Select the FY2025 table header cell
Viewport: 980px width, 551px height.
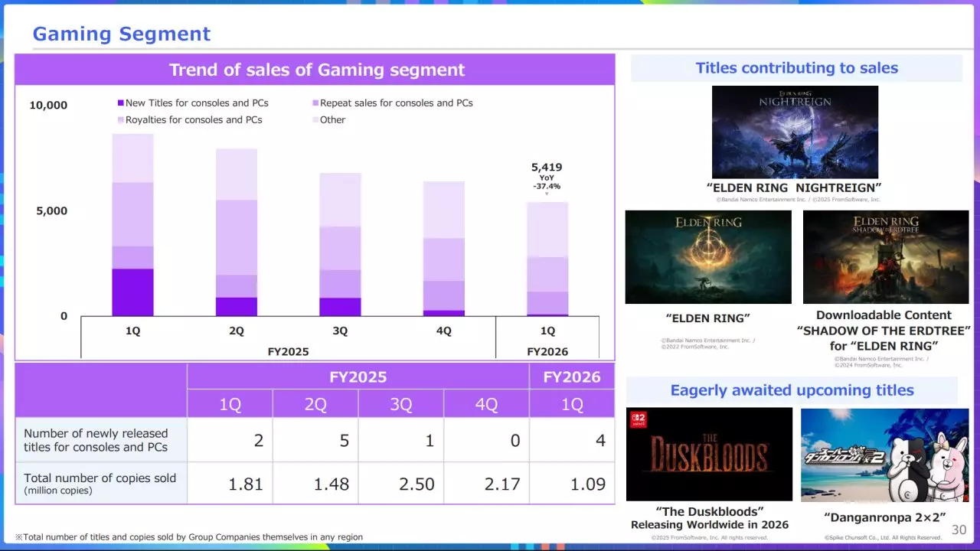click(358, 377)
